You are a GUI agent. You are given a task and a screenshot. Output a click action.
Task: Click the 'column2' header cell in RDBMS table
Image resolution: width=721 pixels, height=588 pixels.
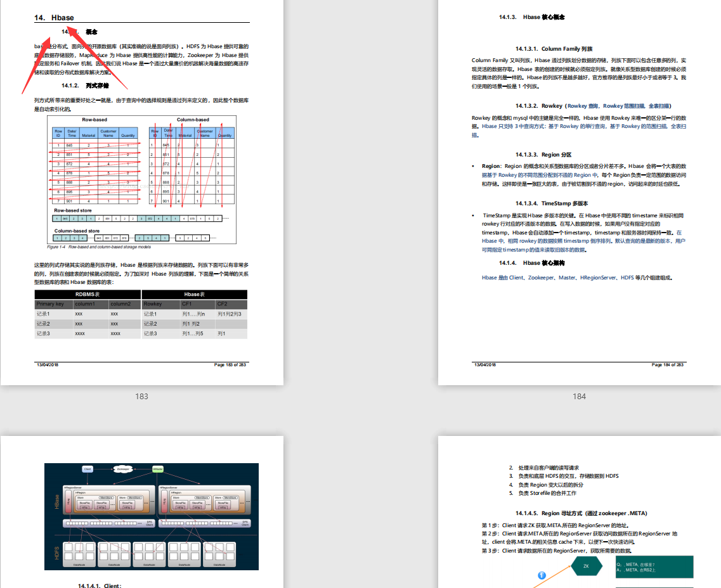125,304
